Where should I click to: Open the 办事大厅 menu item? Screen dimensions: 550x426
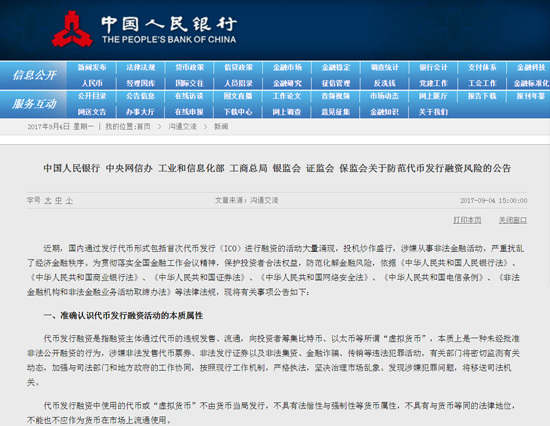tap(141, 112)
